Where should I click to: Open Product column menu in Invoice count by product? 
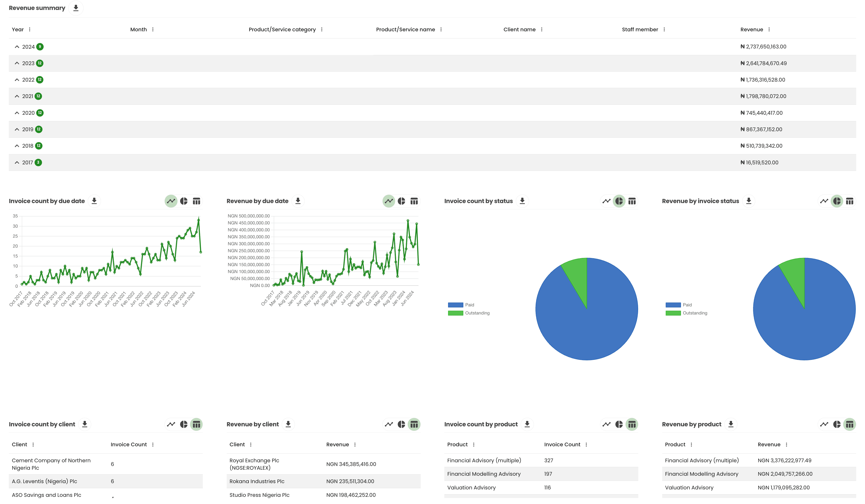(x=474, y=445)
